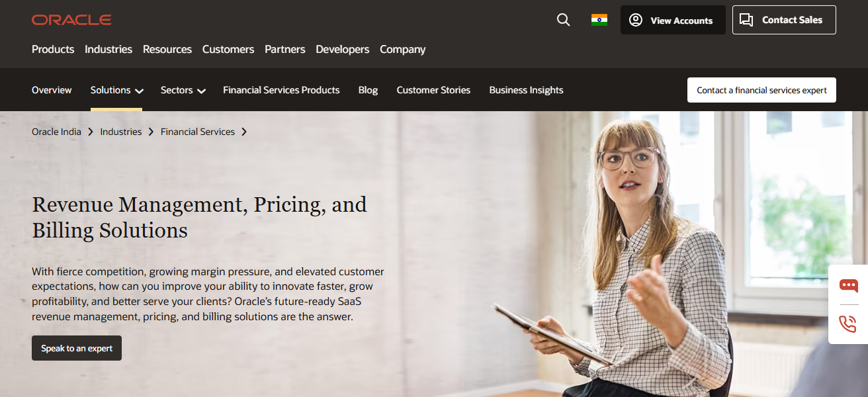This screenshot has height=397, width=868.
Task: Open the Products menu
Action: [x=53, y=50]
